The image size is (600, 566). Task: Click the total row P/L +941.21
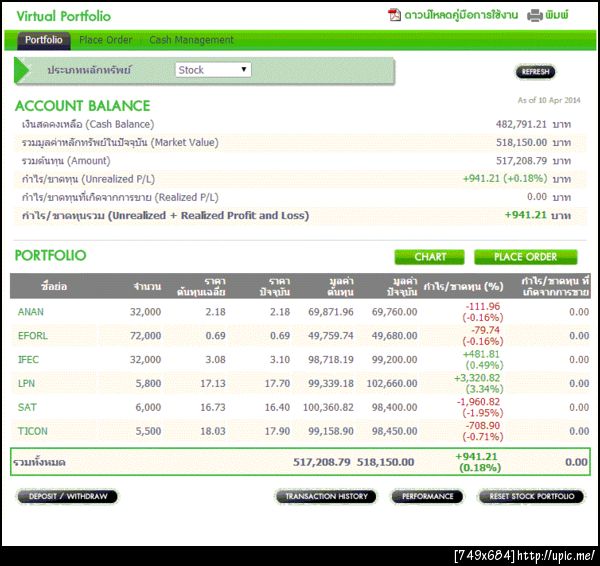click(476, 457)
